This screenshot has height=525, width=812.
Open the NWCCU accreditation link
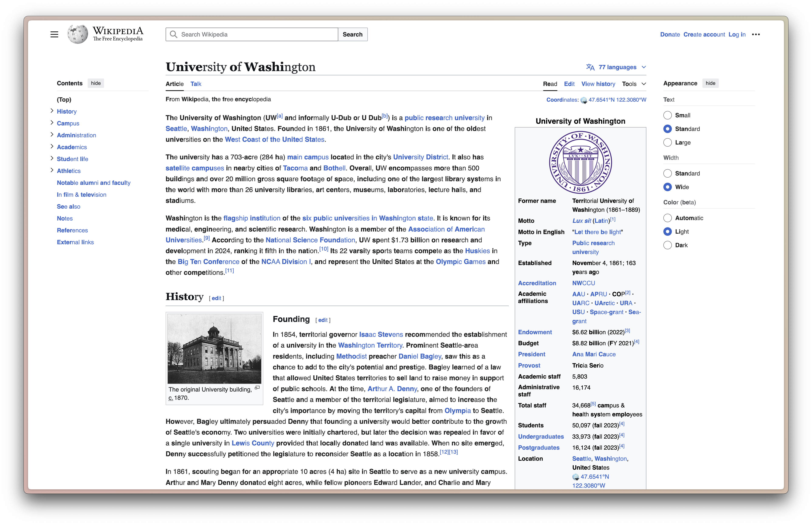click(x=584, y=283)
